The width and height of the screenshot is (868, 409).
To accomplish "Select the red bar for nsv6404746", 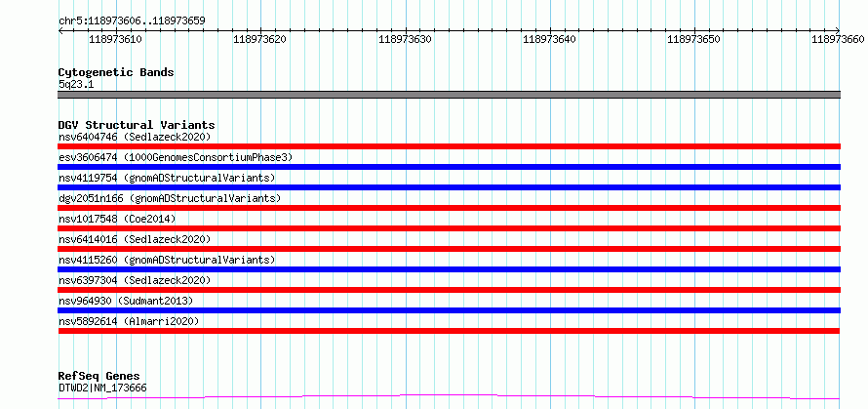I will [x=449, y=146].
